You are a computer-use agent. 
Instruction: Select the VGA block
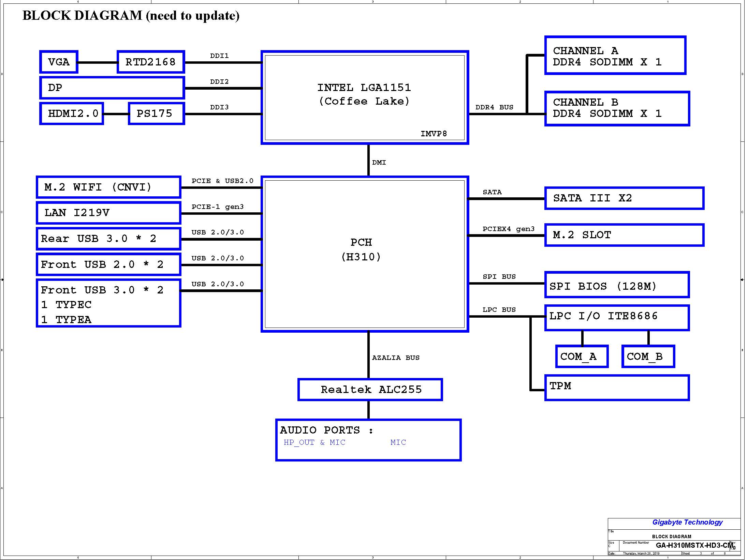(x=59, y=62)
